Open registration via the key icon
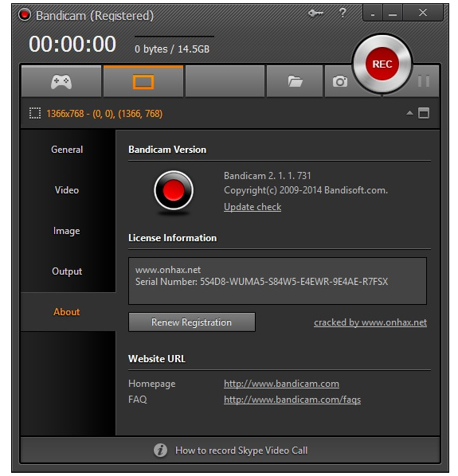458x476 pixels. [315, 13]
